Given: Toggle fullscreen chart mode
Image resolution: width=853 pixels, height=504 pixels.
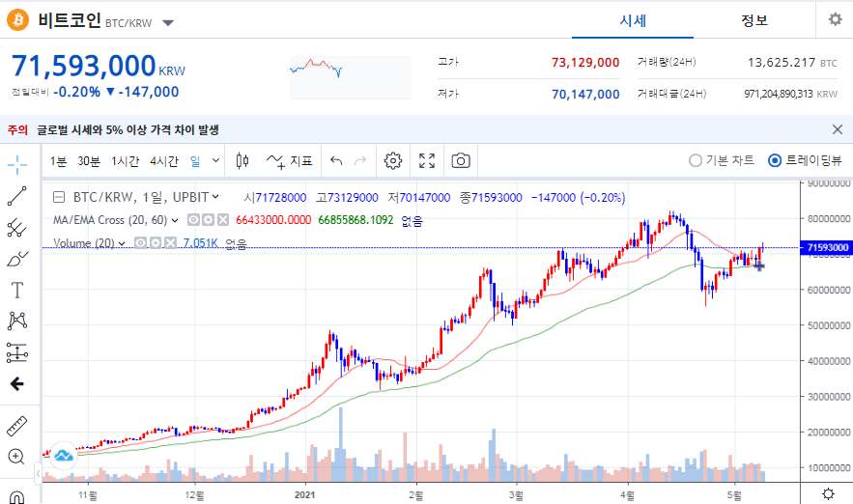Looking at the screenshot, I should (427, 161).
